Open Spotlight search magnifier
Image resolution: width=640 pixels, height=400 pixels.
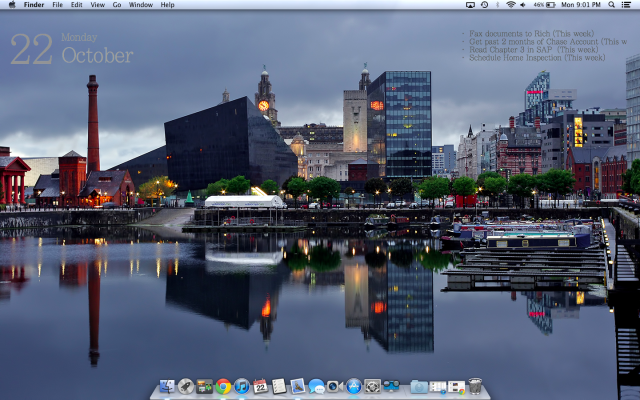click(x=611, y=5)
